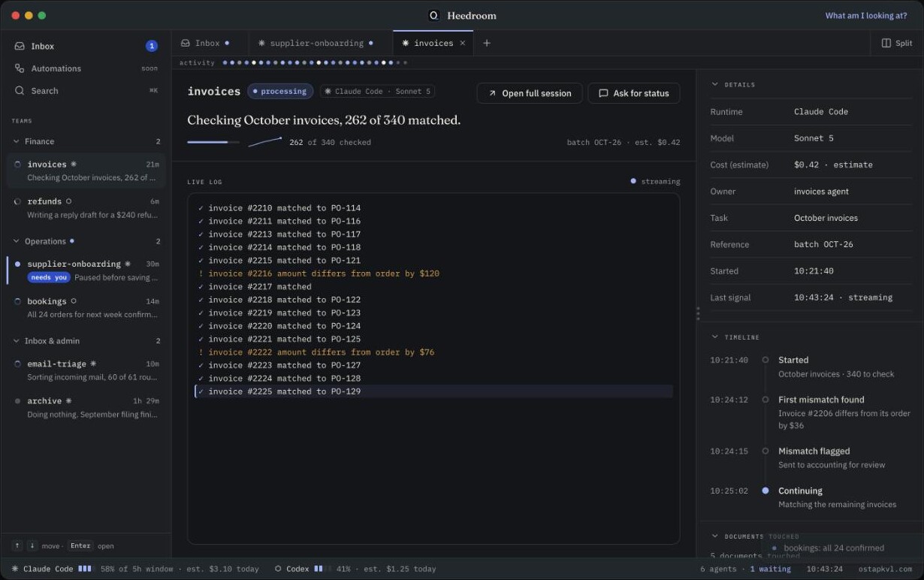The width and height of the screenshot is (924, 580).
Task: Click the Cost estimate value $0.42
Action: pos(833,165)
